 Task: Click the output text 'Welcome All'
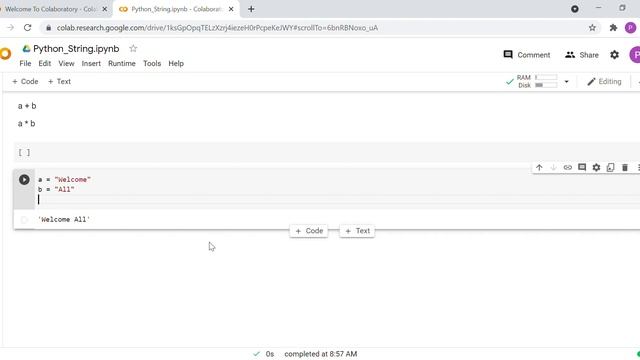[64, 220]
